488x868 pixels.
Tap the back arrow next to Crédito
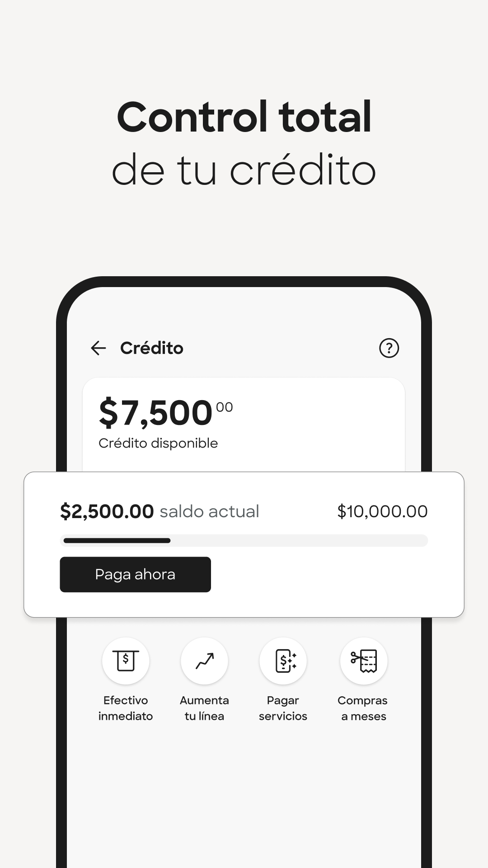point(98,348)
